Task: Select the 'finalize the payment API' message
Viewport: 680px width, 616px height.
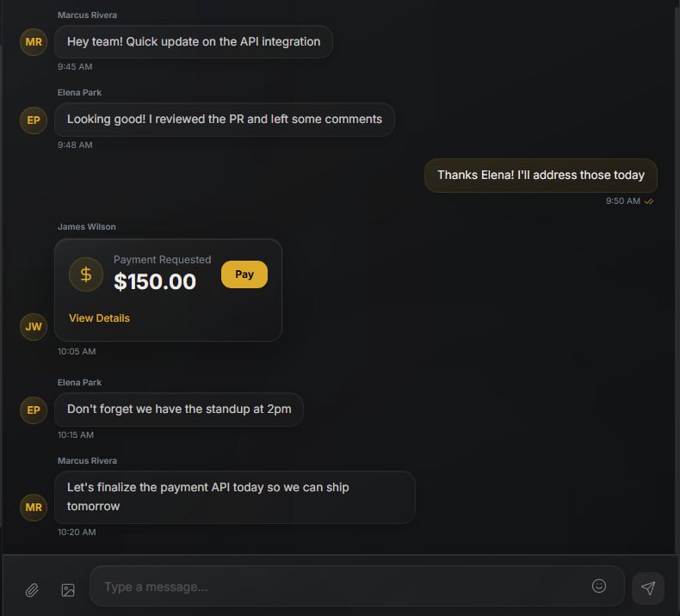Action: (234, 496)
